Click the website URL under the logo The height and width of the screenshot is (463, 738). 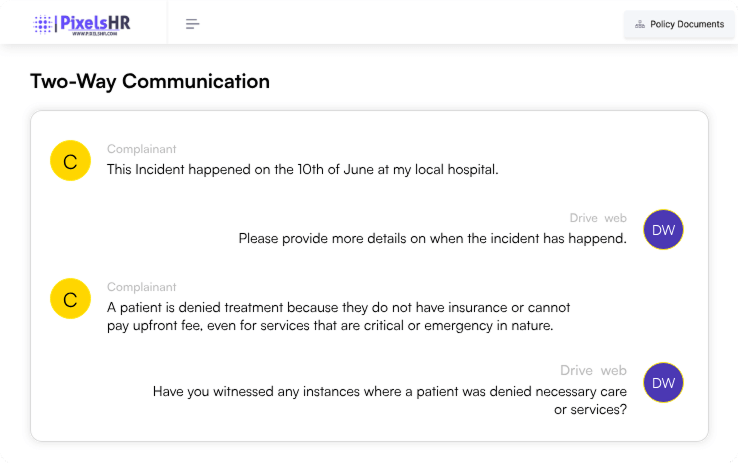click(x=95, y=34)
